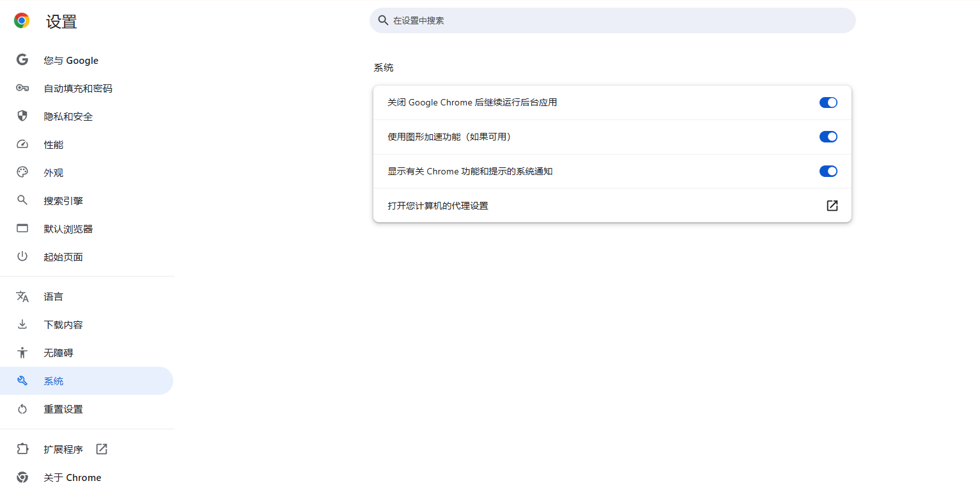
Task: Toggle 显示有关 Chrome 功能和提示的系统通知
Action: 828,171
